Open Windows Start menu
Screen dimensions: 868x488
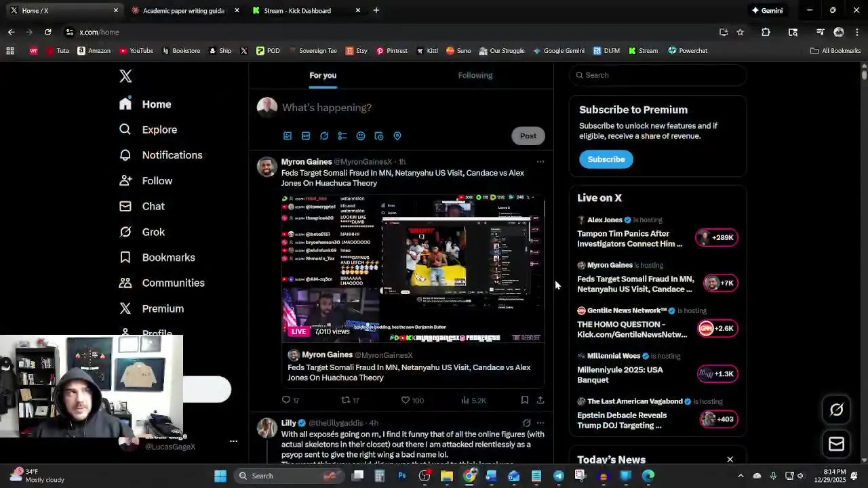[220, 476]
